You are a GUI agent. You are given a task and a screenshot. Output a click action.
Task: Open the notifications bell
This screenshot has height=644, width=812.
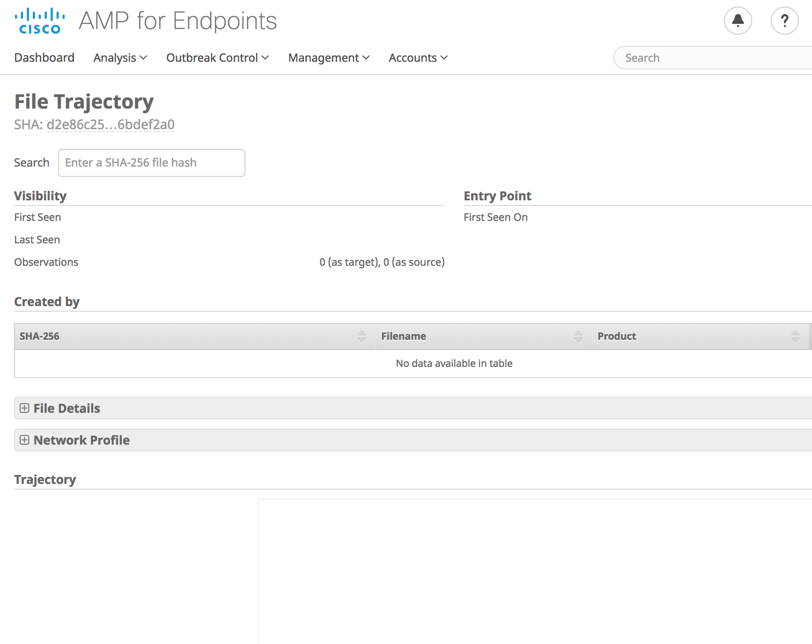click(738, 21)
